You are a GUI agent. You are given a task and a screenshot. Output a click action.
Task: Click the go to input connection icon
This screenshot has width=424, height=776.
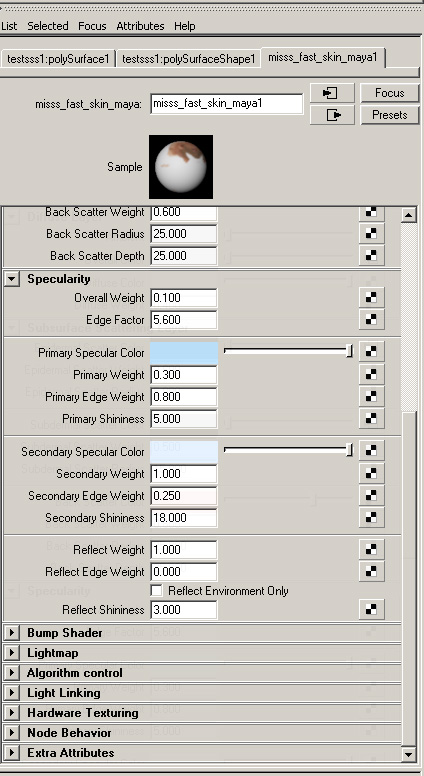pos(332,93)
